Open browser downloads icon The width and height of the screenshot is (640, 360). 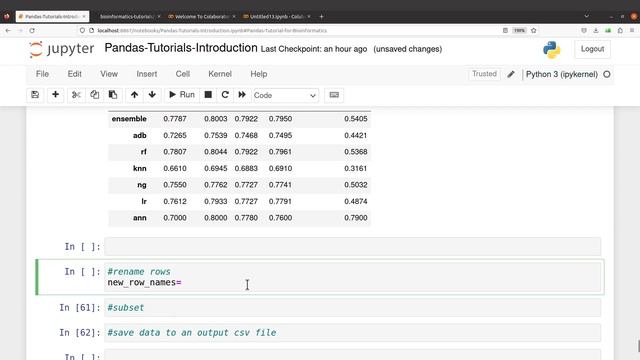coord(596,31)
